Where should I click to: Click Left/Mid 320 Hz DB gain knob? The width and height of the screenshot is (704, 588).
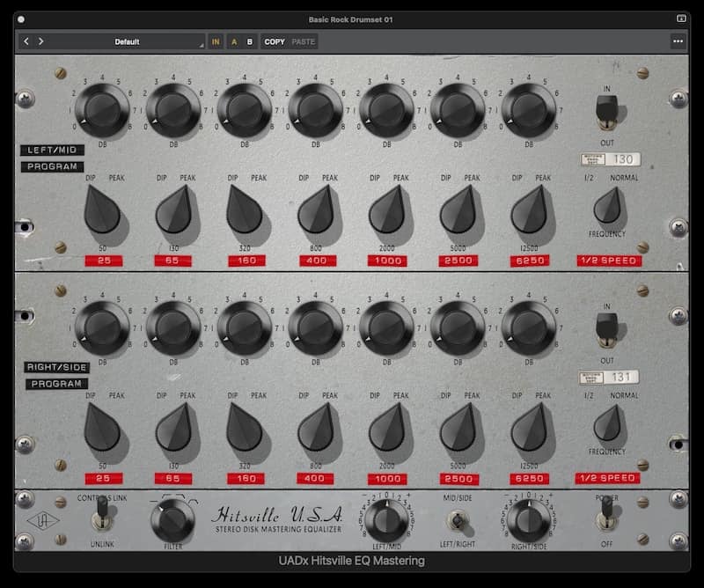click(245, 110)
